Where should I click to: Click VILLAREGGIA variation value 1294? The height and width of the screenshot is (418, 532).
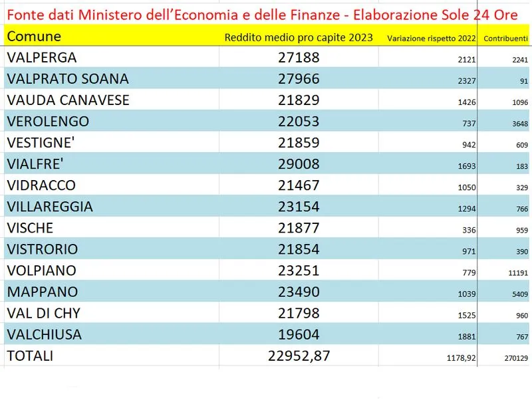click(x=467, y=209)
